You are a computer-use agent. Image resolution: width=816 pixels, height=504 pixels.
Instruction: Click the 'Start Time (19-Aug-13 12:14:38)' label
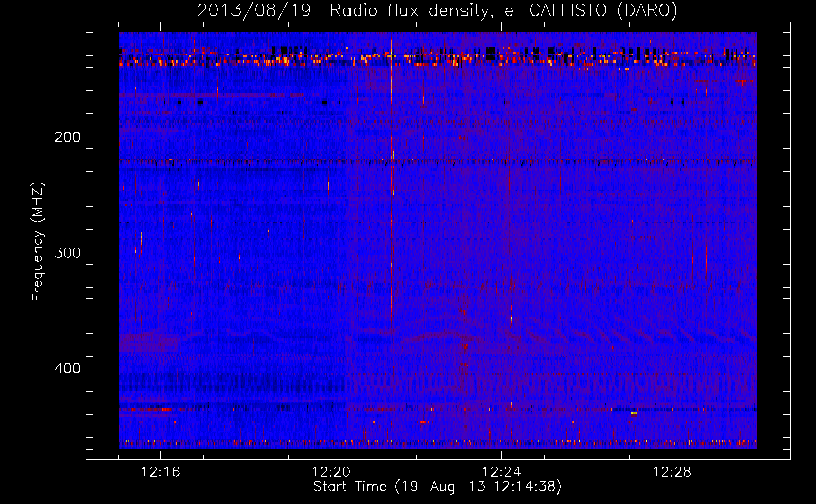pos(437,487)
